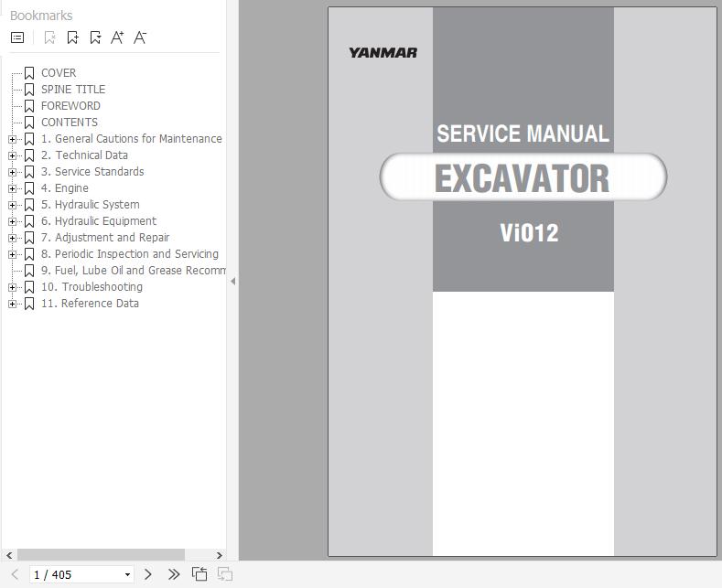This screenshot has width=722, height=588.
Task: Click bookmark icon beside 4. Engine
Action: (x=29, y=188)
